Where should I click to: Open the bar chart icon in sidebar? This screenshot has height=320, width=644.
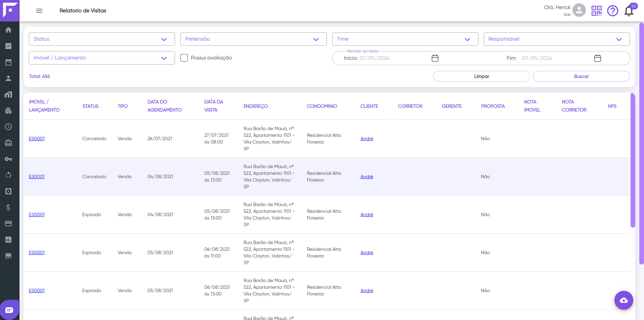(8, 240)
